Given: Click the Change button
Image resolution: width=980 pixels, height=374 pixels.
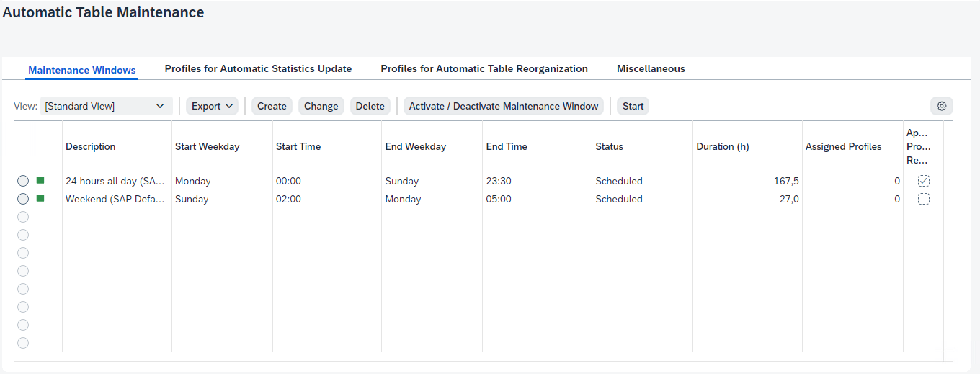Looking at the screenshot, I should [321, 106].
